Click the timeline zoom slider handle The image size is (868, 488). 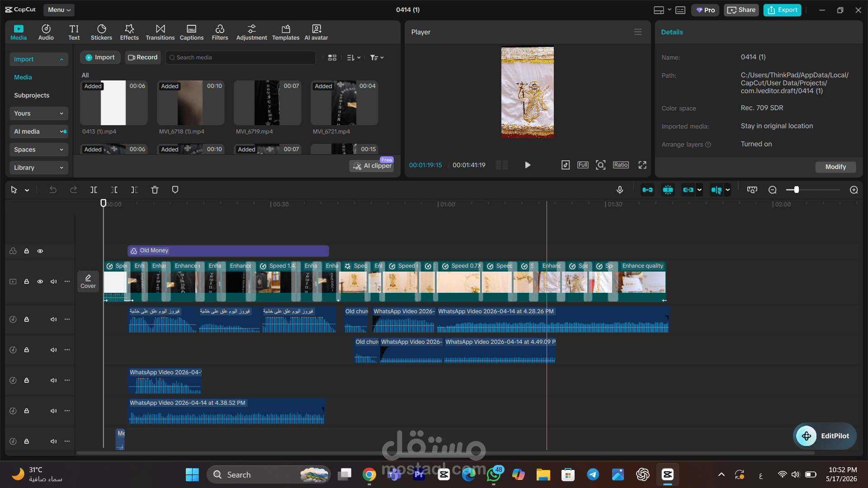click(x=797, y=190)
